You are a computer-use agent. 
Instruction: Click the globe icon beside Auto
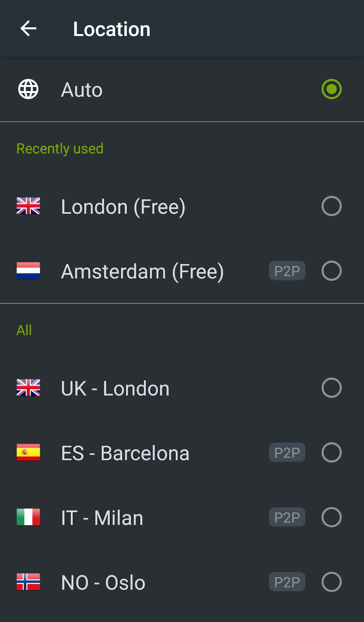tap(28, 89)
